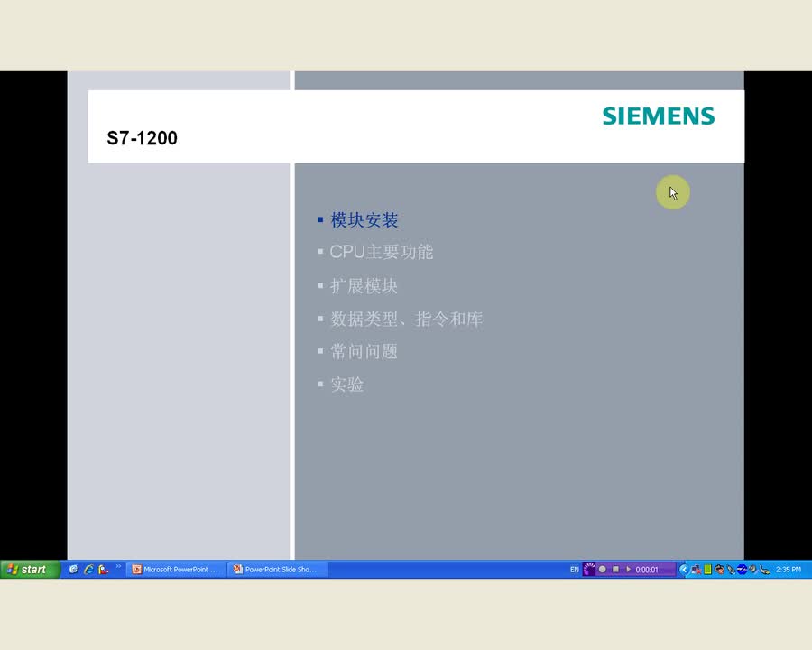The image size is (812, 650).
Task: Click the 数据类型、指令和库 bullet item
Action: (407, 319)
